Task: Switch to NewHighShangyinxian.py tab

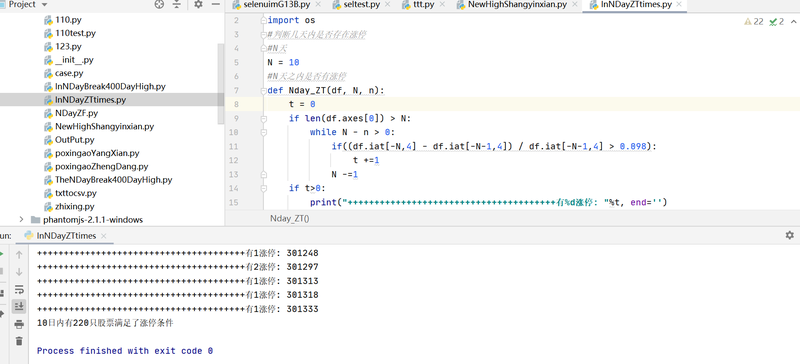Action: point(518,5)
